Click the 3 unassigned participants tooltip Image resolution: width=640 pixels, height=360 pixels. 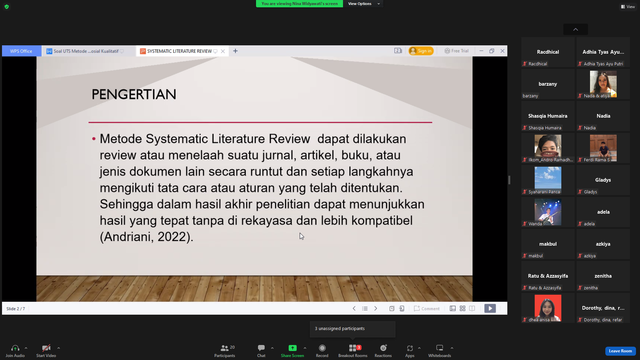click(353, 329)
